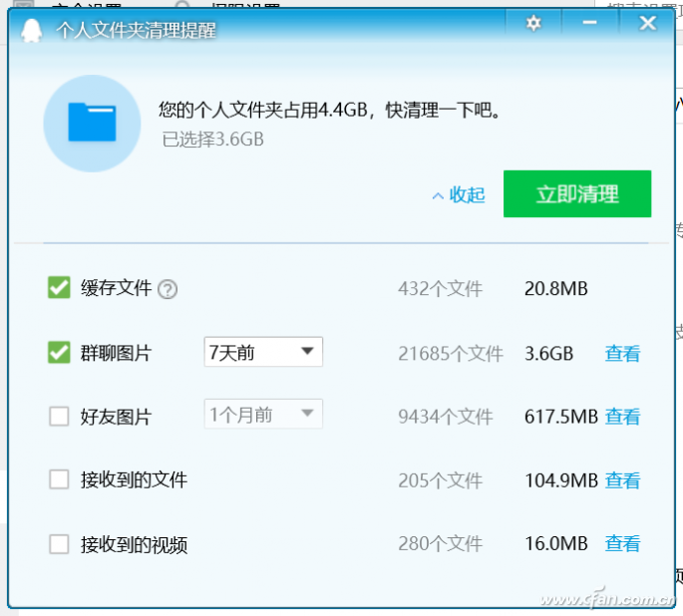View 好友图片 files via 查看

[622, 417]
